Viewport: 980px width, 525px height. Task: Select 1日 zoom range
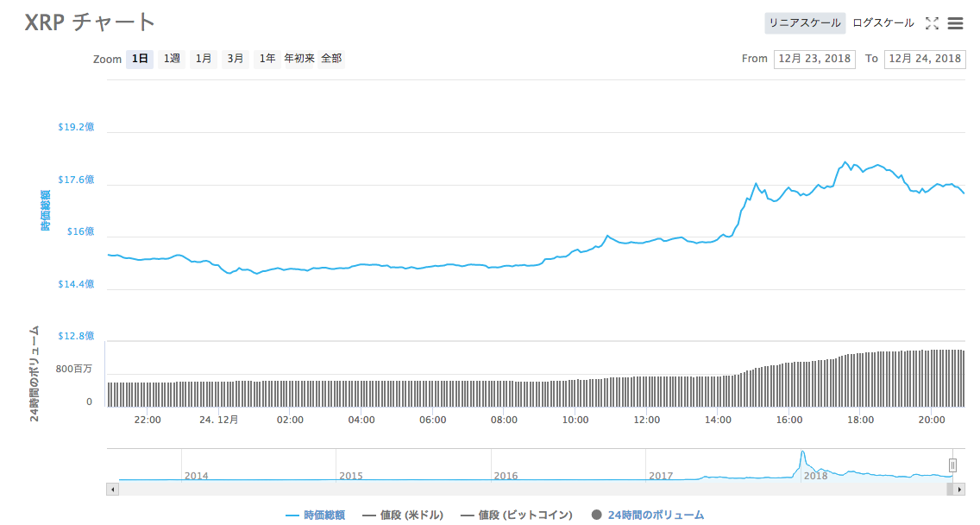tap(140, 59)
